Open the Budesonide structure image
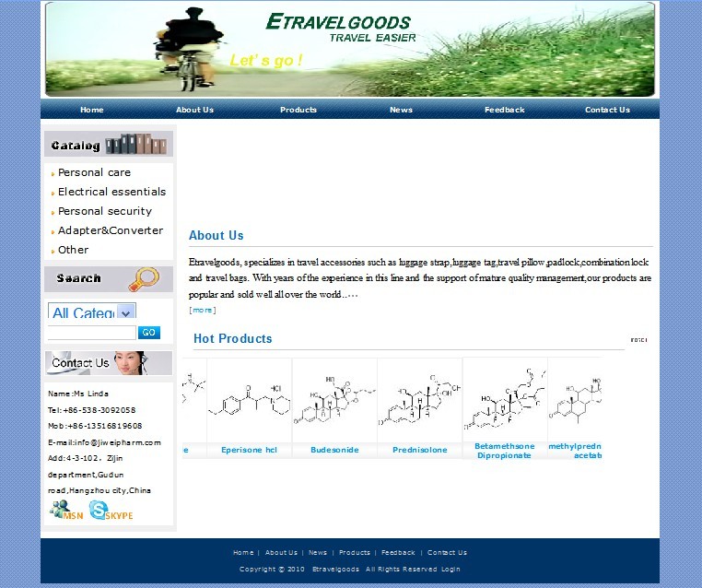Screen dimensions: 702x588 pyautogui.click(x=334, y=401)
